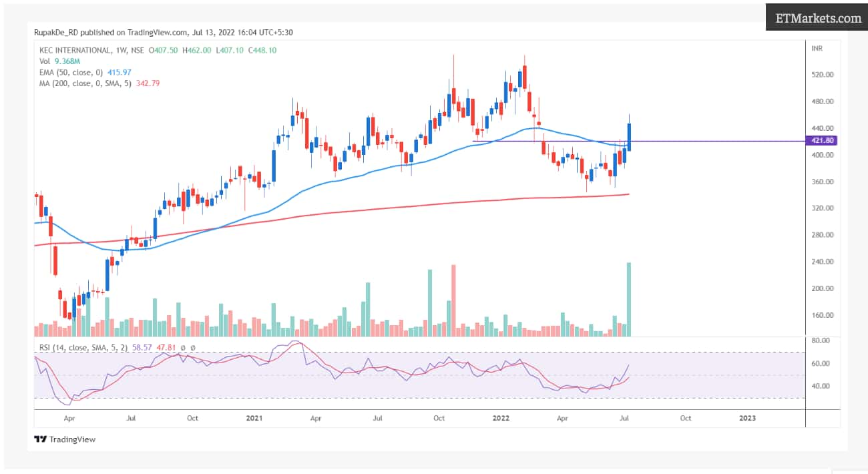This screenshot has width=868, height=474.
Task: Expand the KEC INTERNATIONAL symbol legend row
Action: coord(76,49)
